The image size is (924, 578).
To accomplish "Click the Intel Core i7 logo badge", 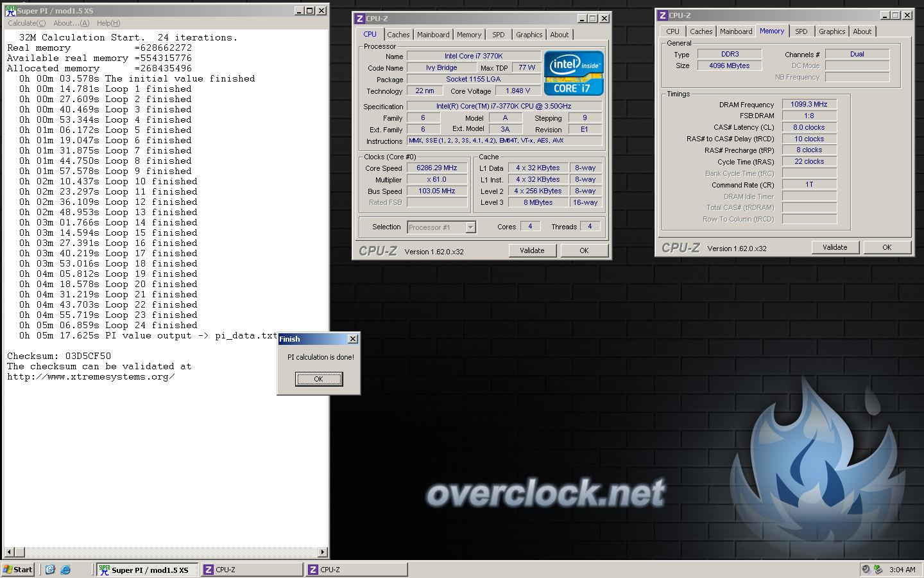I will coord(574,73).
